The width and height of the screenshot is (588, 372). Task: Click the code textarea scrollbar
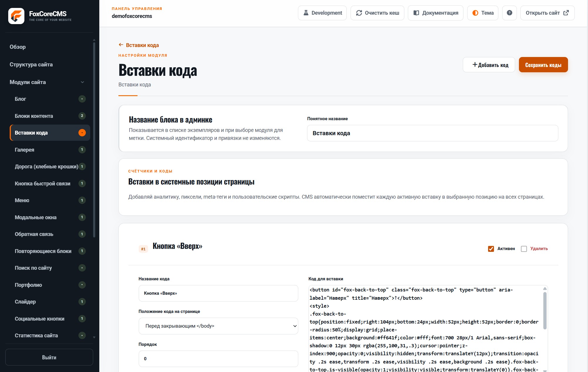tap(545, 311)
